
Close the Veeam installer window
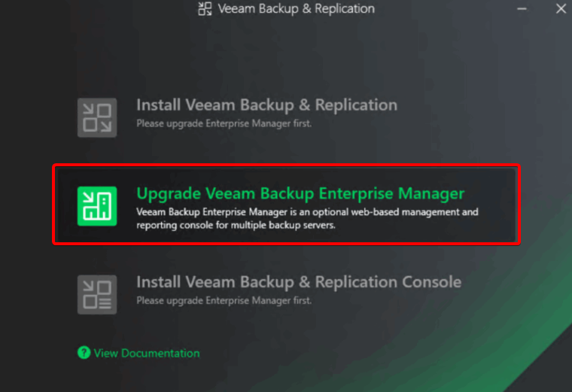561,9
